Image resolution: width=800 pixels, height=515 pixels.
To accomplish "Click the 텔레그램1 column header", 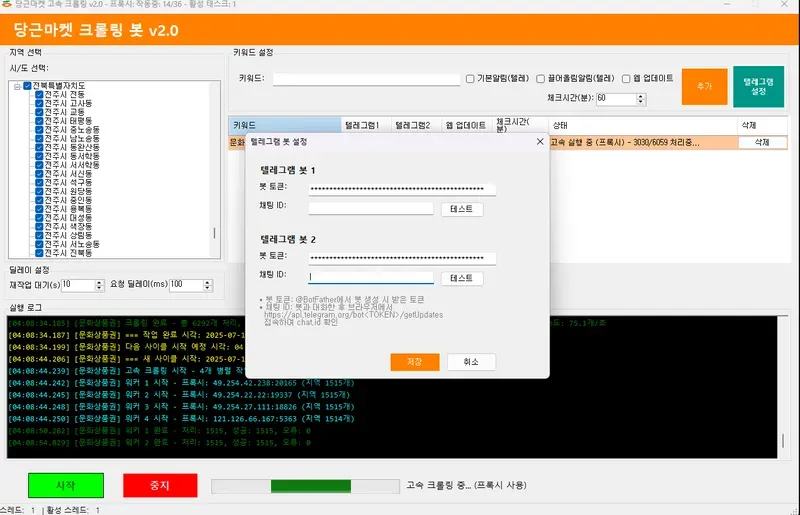I will point(366,125).
